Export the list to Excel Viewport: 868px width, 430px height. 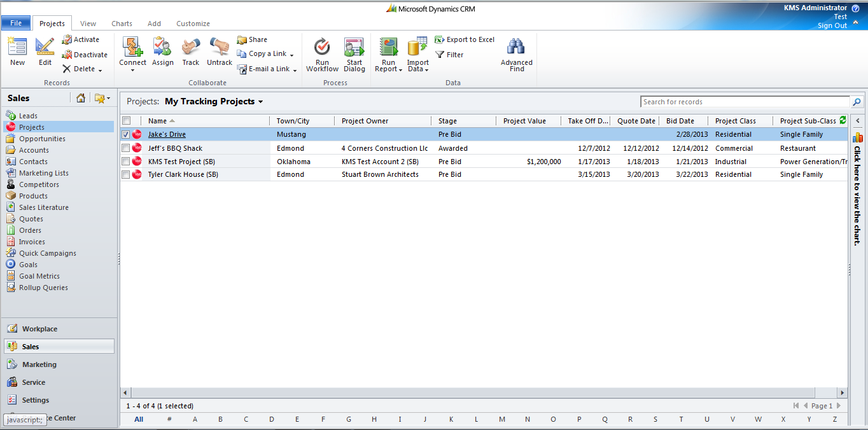(465, 39)
